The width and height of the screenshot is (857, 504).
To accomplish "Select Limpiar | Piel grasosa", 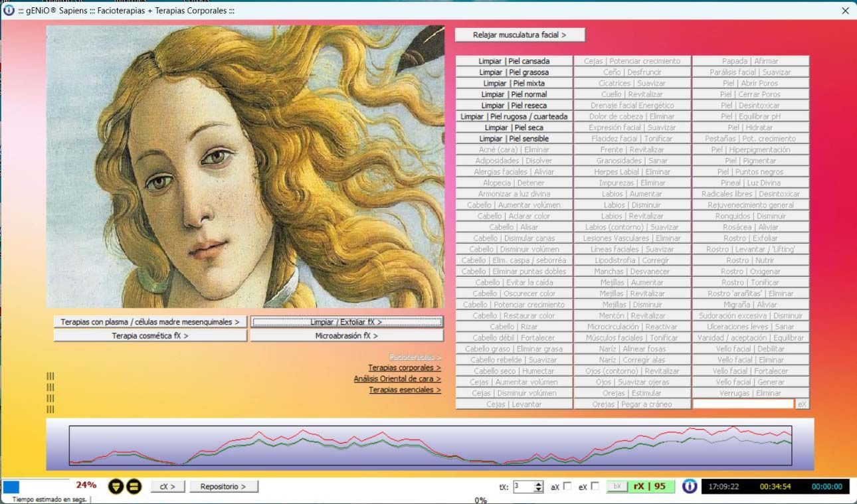I will pyautogui.click(x=514, y=72).
